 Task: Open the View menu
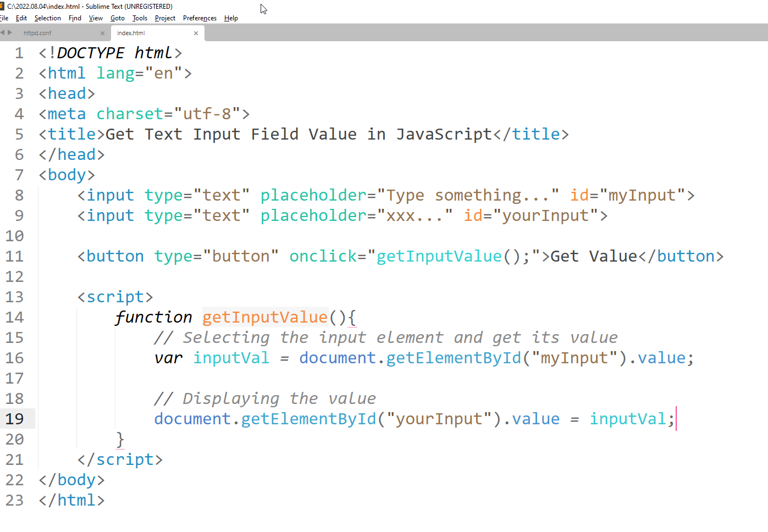pyautogui.click(x=96, y=18)
